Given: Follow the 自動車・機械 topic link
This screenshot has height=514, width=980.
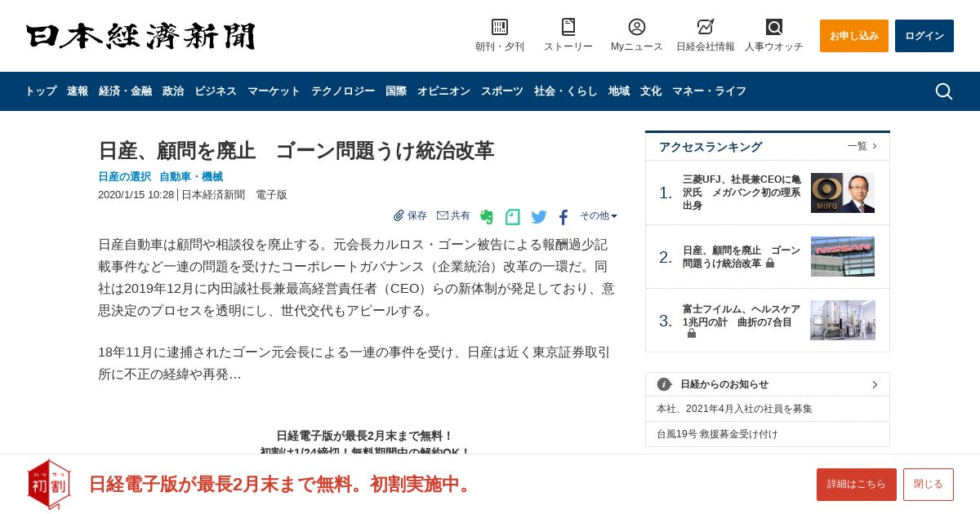Looking at the screenshot, I should 191,176.
